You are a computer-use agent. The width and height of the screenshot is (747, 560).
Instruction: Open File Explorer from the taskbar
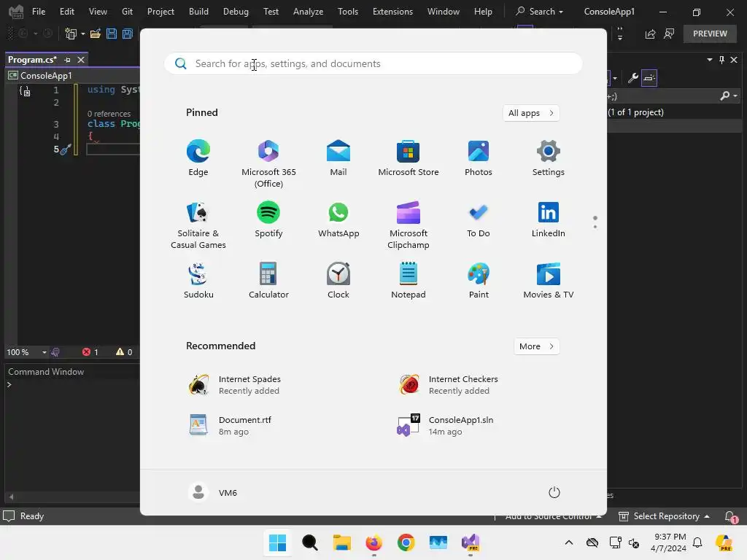341,542
